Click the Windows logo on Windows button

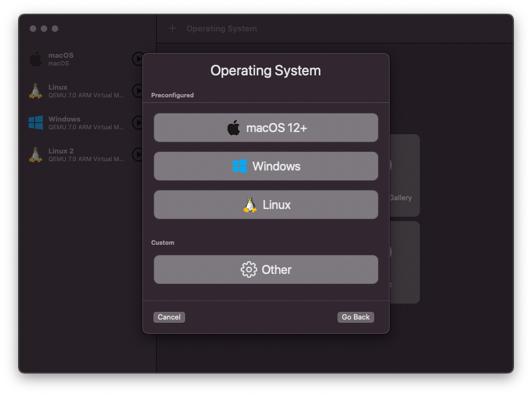click(240, 166)
